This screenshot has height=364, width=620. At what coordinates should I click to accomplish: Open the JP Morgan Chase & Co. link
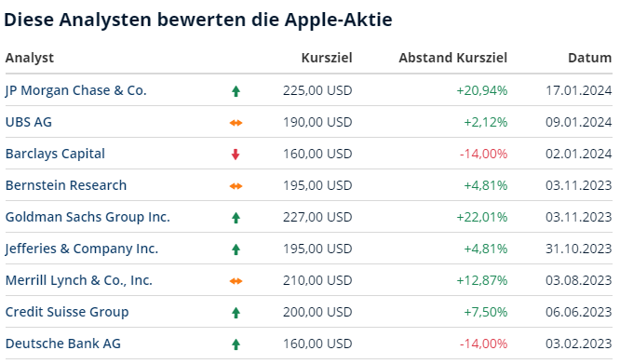coord(76,90)
